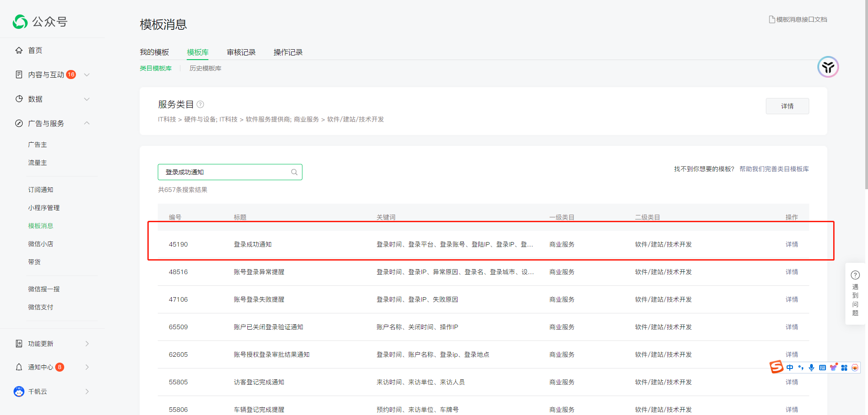Open 微信搜一搜 in sidebar
The image size is (868, 415).
[44, 289]
